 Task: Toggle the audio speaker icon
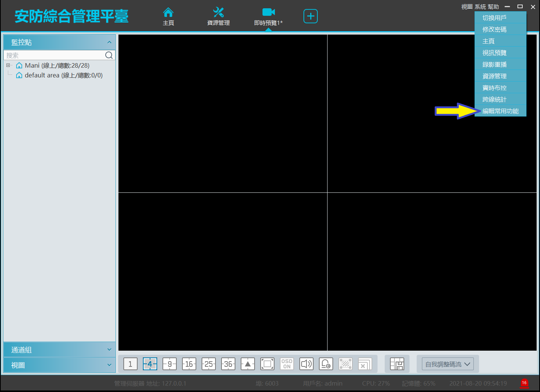click(x=306, y=364)
